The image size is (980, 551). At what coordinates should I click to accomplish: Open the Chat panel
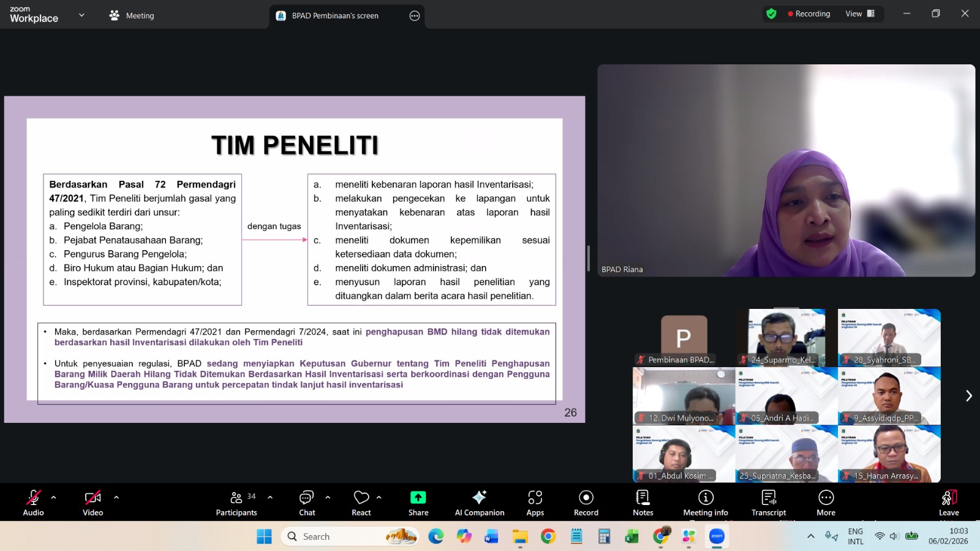pyautogui.click(x=307, y=503)
